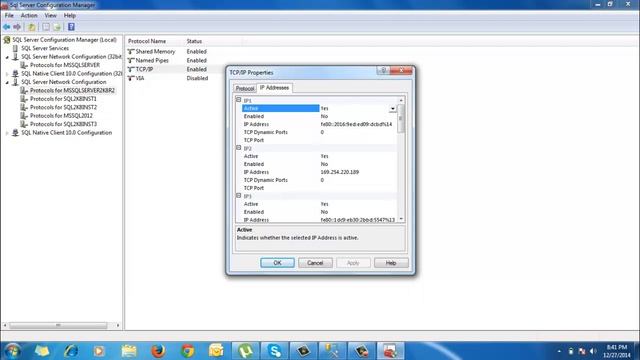Open the uTorrent taskbar icon
Screen dimensions: 640x360
click(x=245, y=351)
